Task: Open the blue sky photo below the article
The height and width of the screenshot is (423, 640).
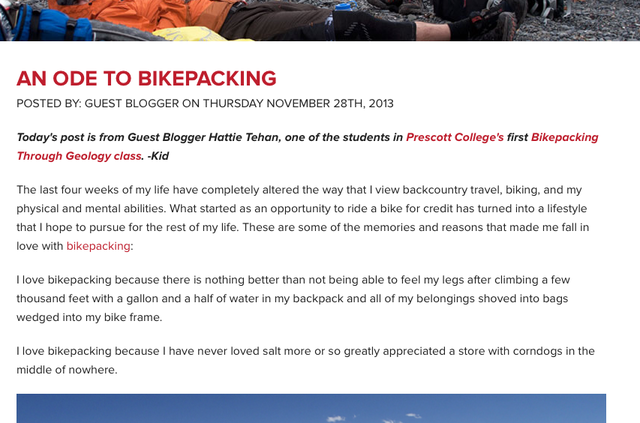Action: pyautogui.click(x=311, y=408)
